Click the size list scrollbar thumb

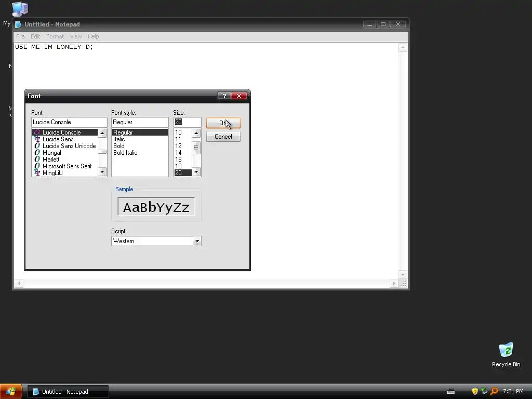(196, 148)
